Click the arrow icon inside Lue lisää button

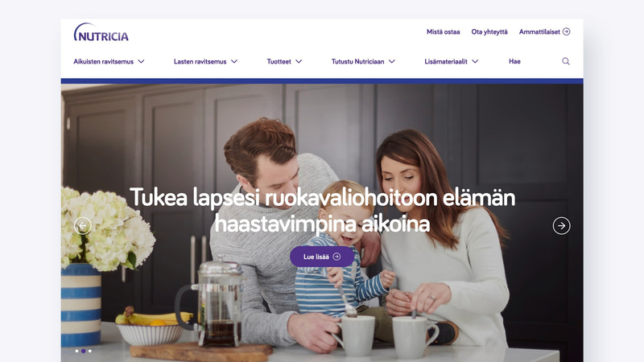pos(336,257)
